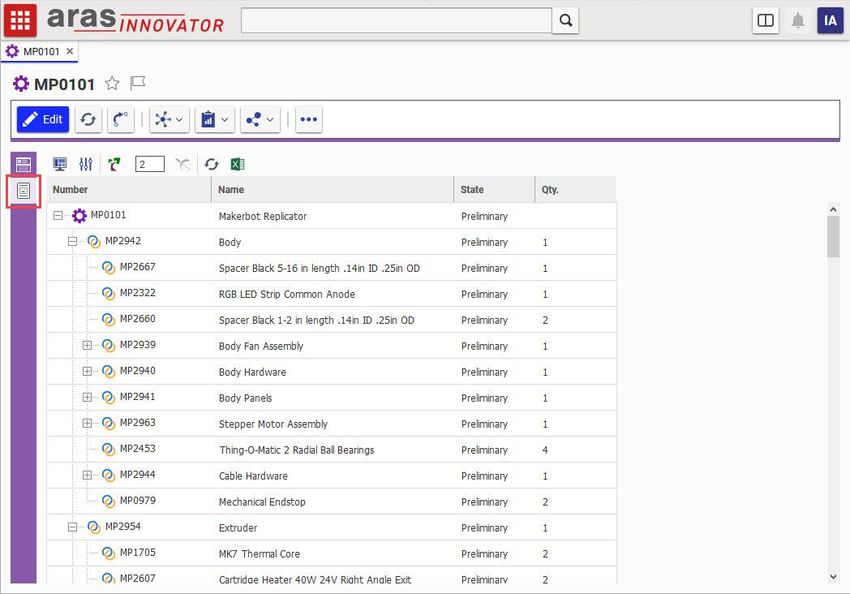
Task: Open the more actions ellipsis menu
Action: coord(308,119)
